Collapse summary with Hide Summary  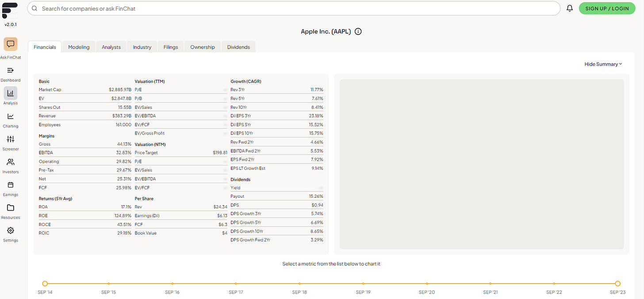pyautogui.click(x=603, y=64)
